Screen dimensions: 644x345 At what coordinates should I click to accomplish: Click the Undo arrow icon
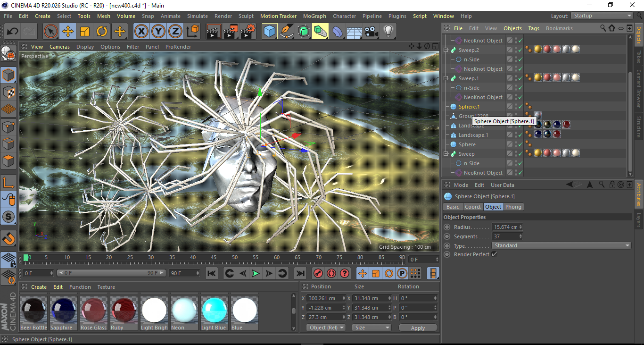12,32
